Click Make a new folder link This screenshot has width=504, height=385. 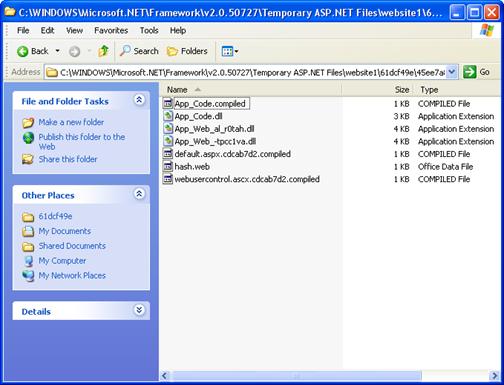coord(71,122)
